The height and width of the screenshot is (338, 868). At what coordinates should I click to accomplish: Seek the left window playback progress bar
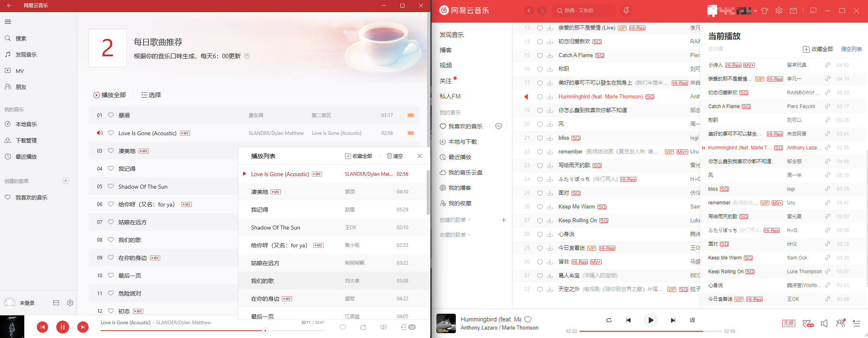click(x=212, y=331)
